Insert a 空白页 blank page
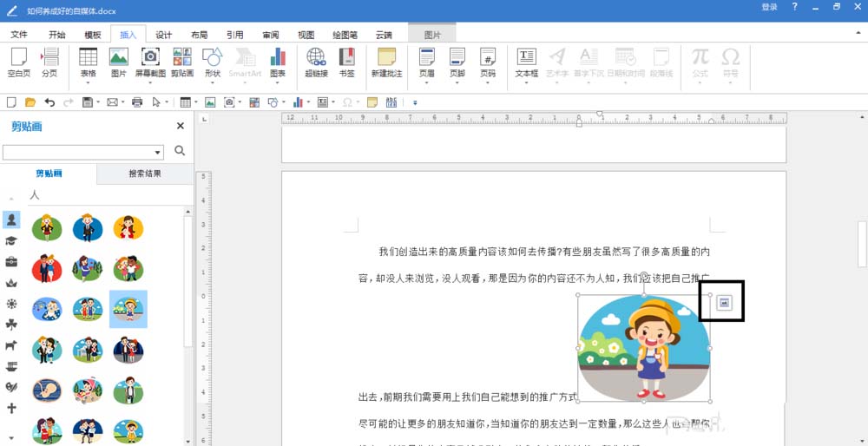 click(x=19, y=62)
